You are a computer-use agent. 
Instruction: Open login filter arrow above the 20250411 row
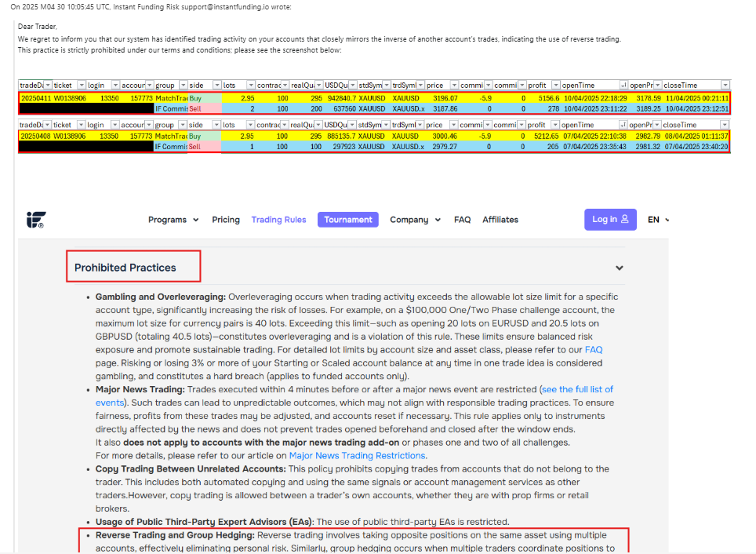point(115,85)
